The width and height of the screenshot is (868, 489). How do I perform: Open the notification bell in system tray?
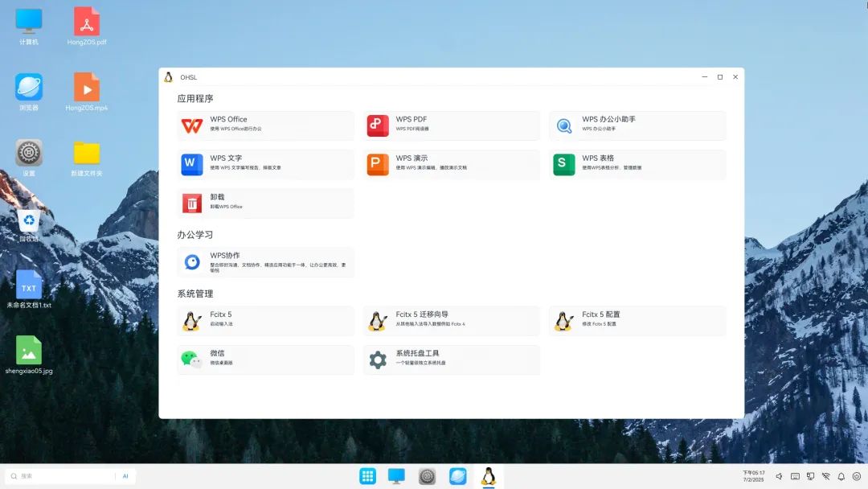coord(841,477)
